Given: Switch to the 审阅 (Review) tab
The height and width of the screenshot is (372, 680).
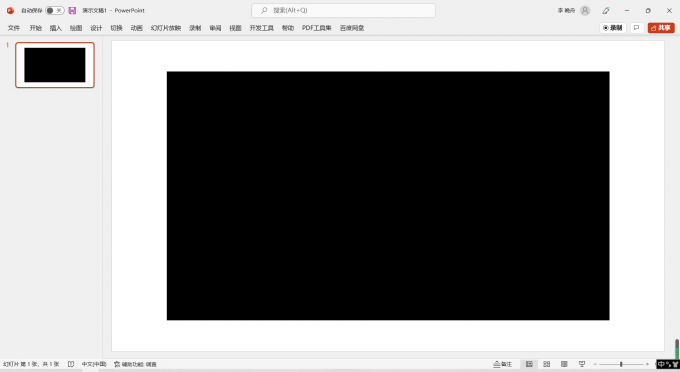Looking at the screenshot, I should click(x=215, y=28).
